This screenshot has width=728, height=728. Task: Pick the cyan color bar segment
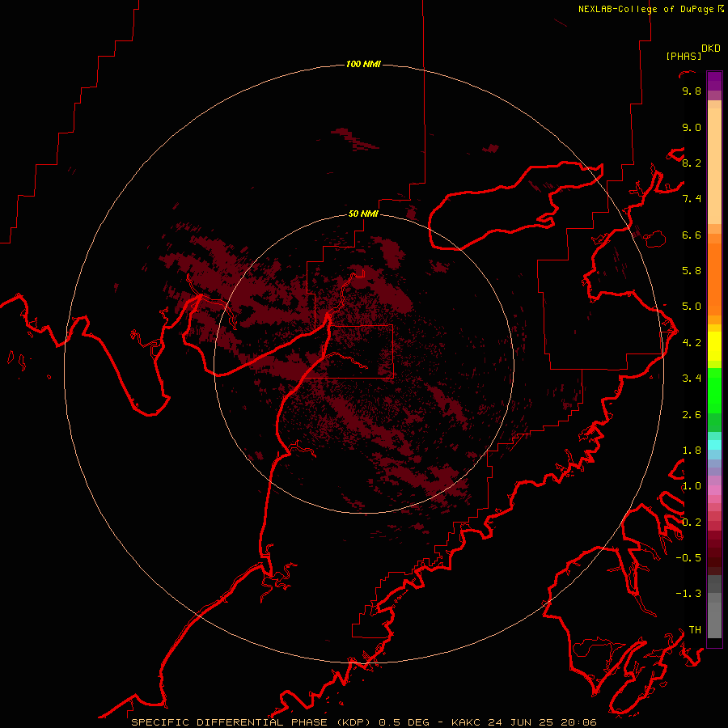point(714,445)
